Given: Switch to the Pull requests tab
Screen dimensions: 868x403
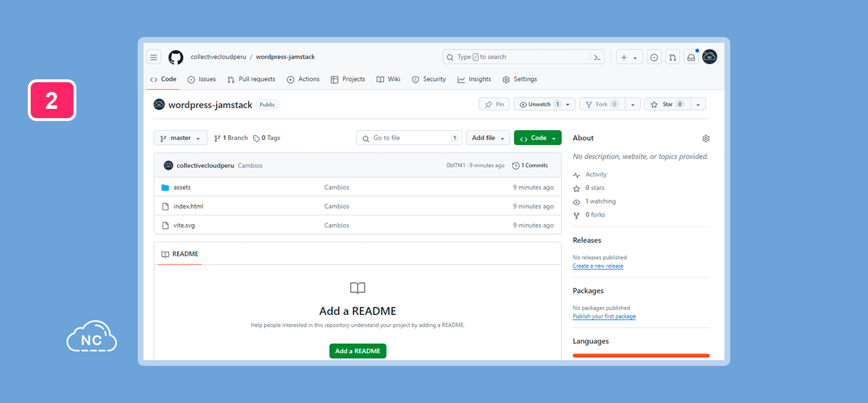Looking at the screenshot, I should (x=251, y=79).
